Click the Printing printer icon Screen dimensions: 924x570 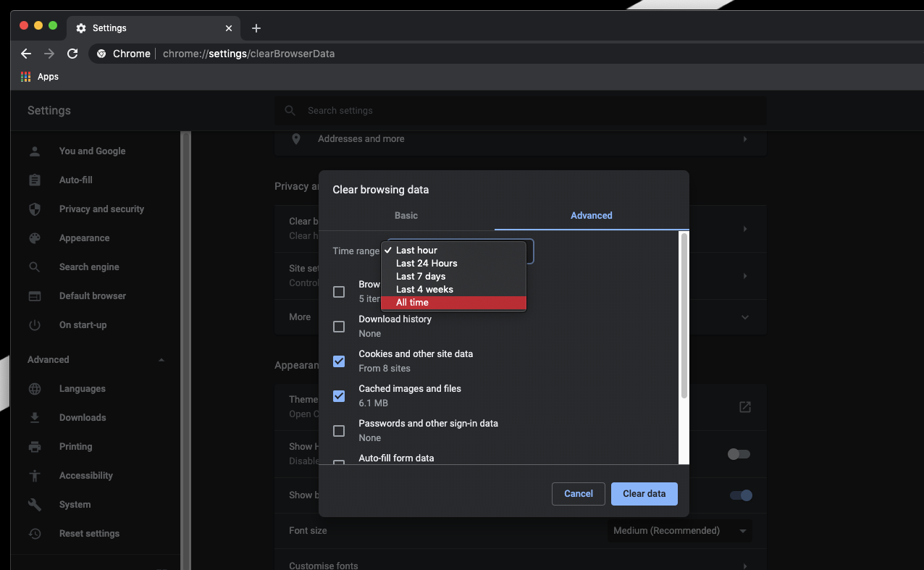[34, 447]
